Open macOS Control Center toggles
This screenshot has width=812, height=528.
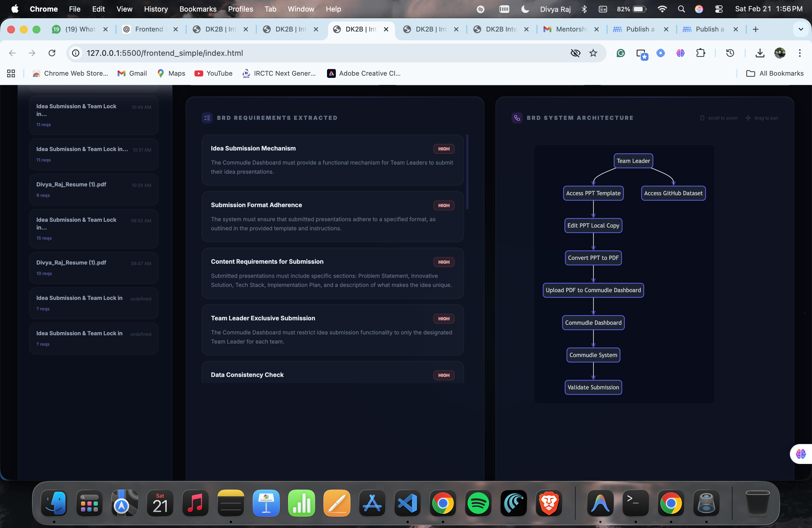pos(719,9)
